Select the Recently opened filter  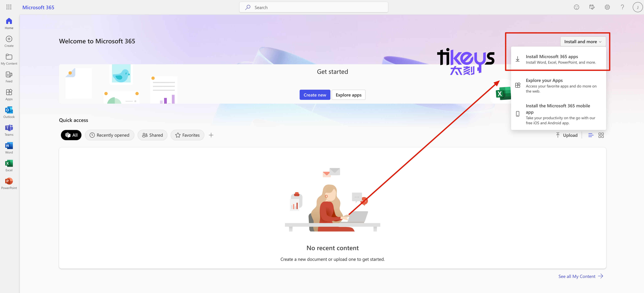(x=110, y=135)
